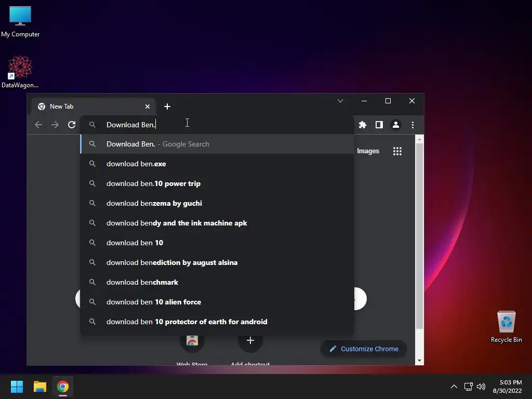Maximize the Chrome window
Viewport: 532px width, 399px height.
point(388,101)
